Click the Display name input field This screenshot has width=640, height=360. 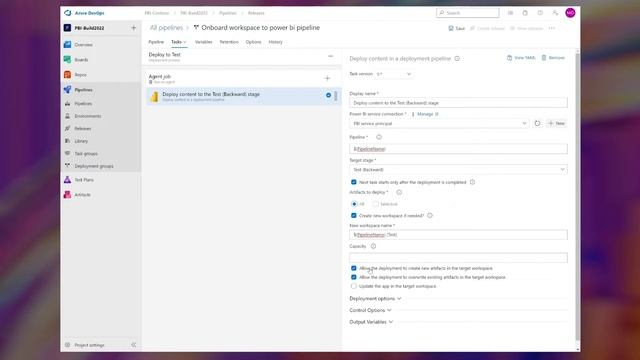pyautogui.click(x=458, y=103)
